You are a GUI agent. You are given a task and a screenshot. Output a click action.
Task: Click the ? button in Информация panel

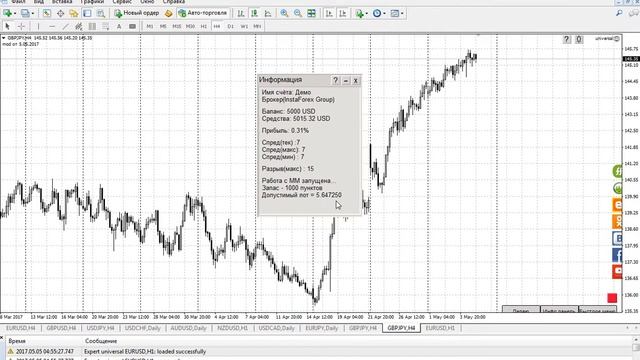pos(336,80)
